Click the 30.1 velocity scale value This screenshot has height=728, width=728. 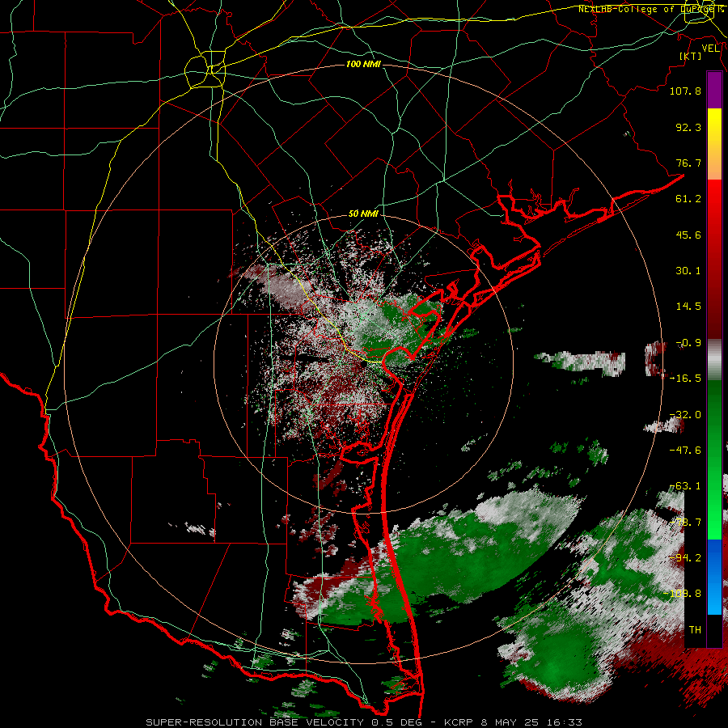pos(688,271)
